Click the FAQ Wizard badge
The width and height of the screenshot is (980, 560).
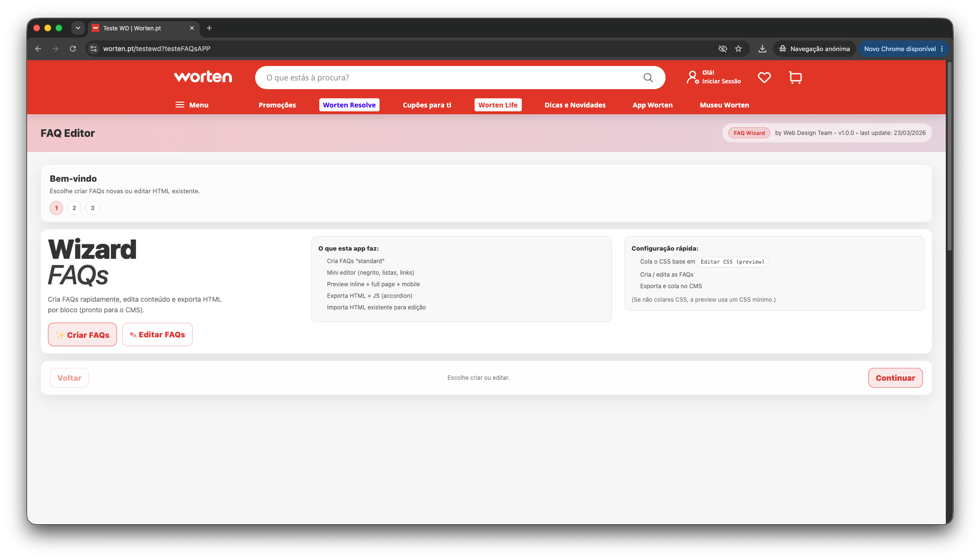[749, 133]
